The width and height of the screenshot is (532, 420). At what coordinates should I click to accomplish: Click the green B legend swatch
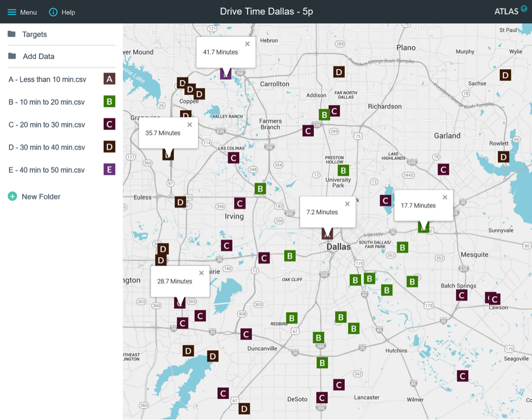[x=109, y=101]
